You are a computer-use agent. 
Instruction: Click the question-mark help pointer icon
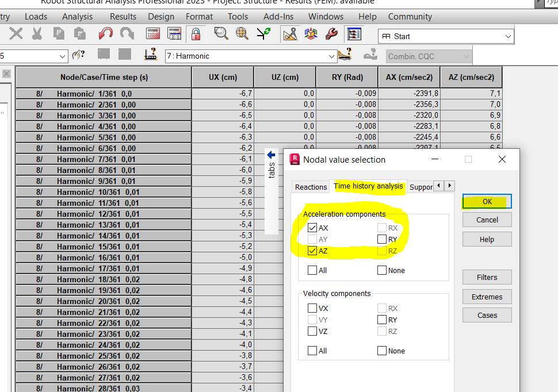tap(78, 55)
